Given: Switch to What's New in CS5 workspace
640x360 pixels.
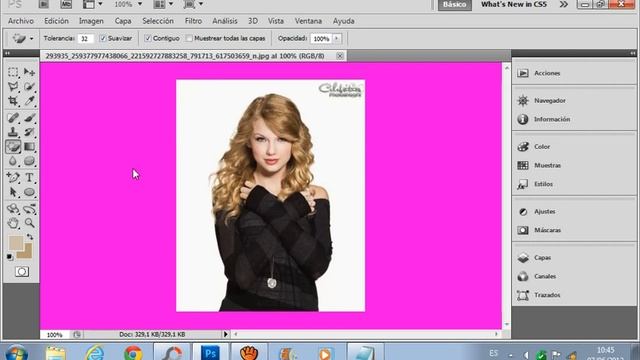Looking at the screenshot, I should point(514,4).
